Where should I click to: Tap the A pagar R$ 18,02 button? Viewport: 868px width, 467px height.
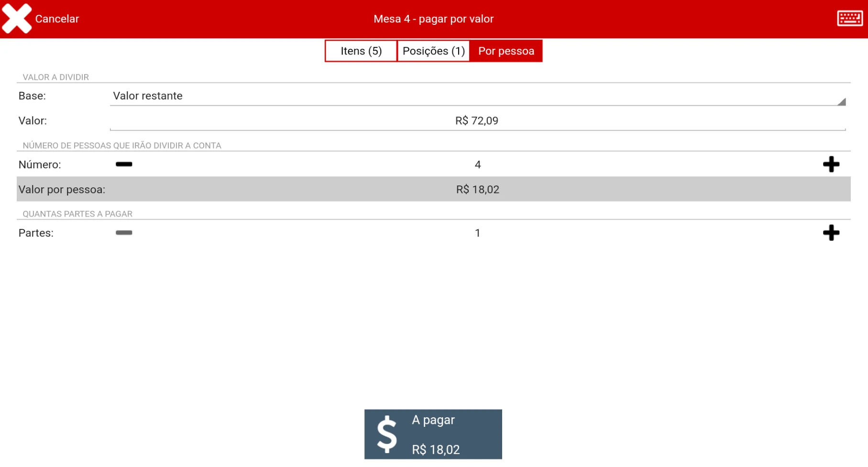433,434
